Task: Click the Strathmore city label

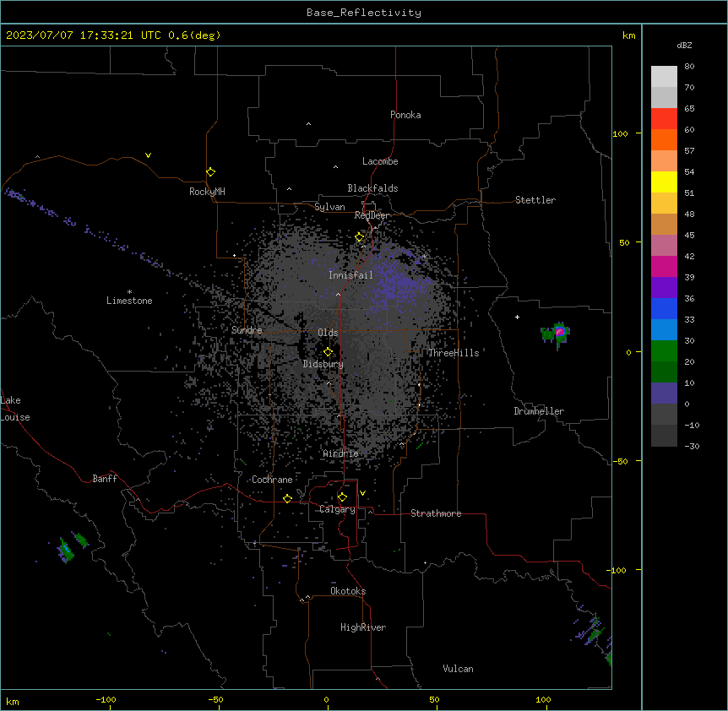Action: (x=436, y=513)
